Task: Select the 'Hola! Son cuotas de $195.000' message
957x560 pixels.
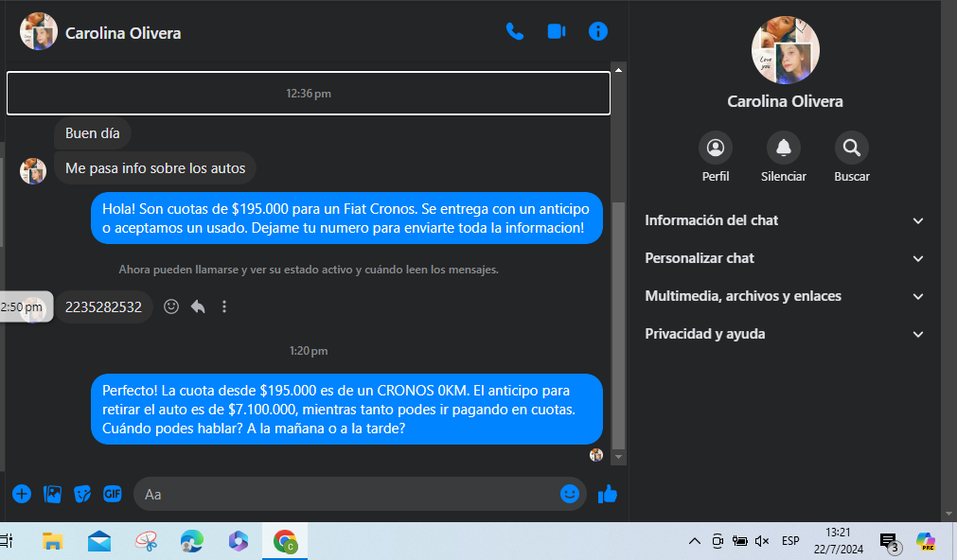Action: (x=346, y=218)
